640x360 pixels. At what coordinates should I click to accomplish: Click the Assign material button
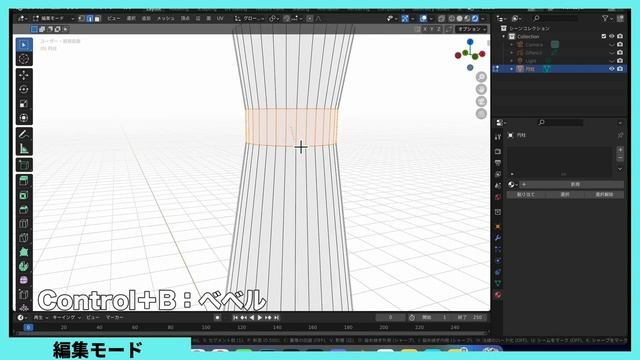[x=526, y=195]
